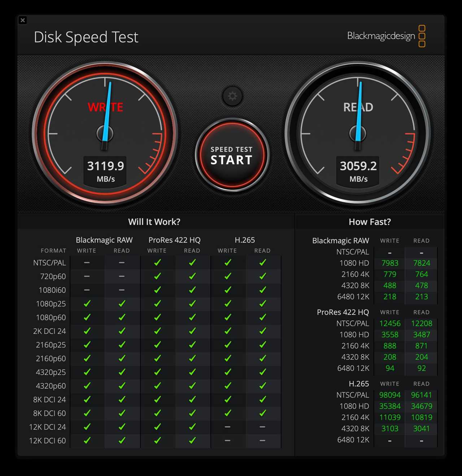Image resolution: width=462 pixels, height=476 pixels.
Task: Click ProRes 422 HQ 4320 8K write value 208
Action: pos(390,357)
